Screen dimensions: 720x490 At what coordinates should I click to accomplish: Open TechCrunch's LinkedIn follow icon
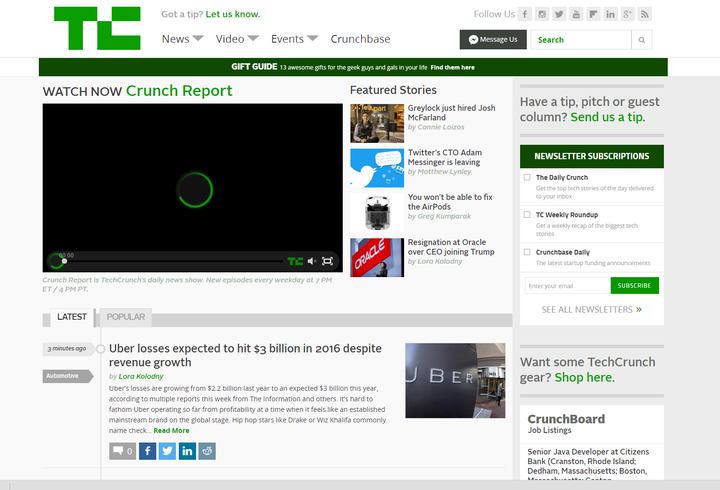[x=610, y=14]
